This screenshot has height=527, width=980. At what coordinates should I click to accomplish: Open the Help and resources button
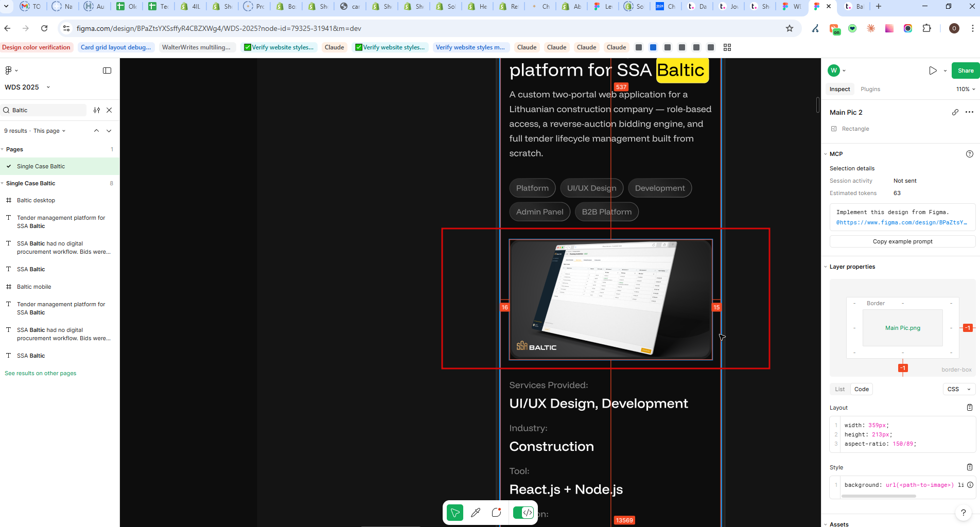point(964,513)
